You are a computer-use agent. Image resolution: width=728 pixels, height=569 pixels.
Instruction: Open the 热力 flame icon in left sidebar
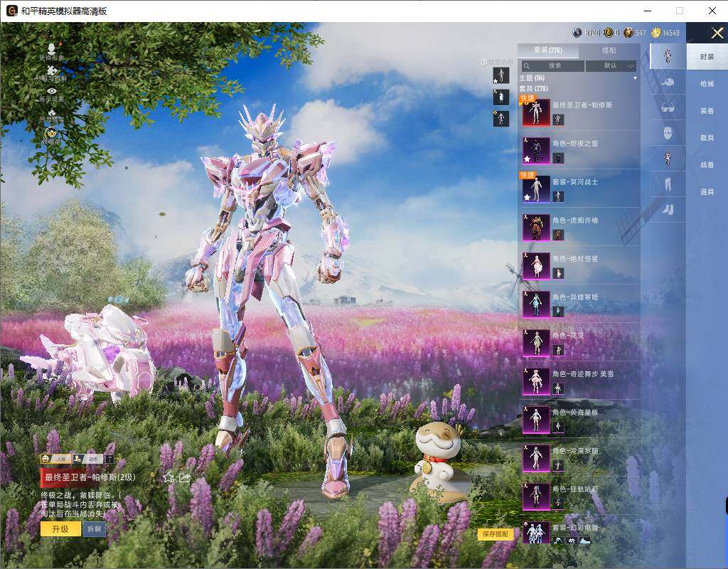pos(51,112)
